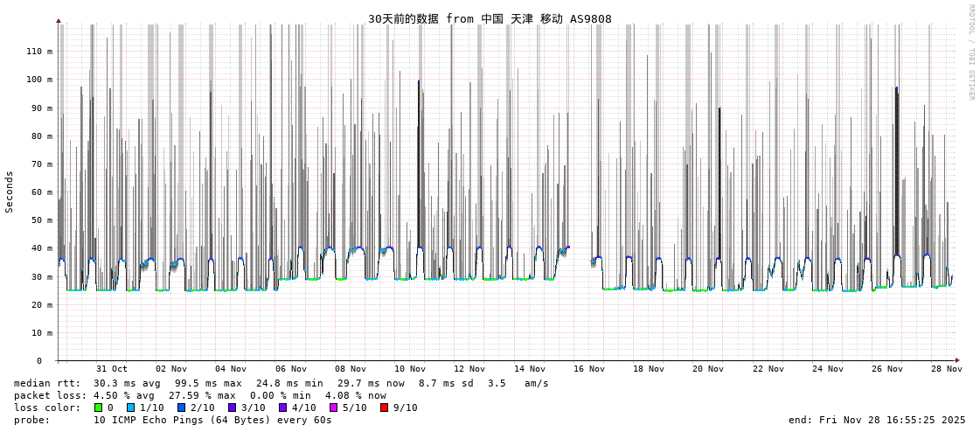Click the 16 Nov date label
Viewport: 980px width, 432px height.
[589, 369]
